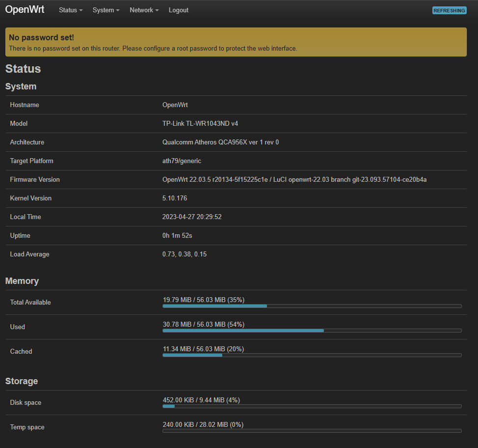Click the Cached memory progress bar

coord(312,355)
